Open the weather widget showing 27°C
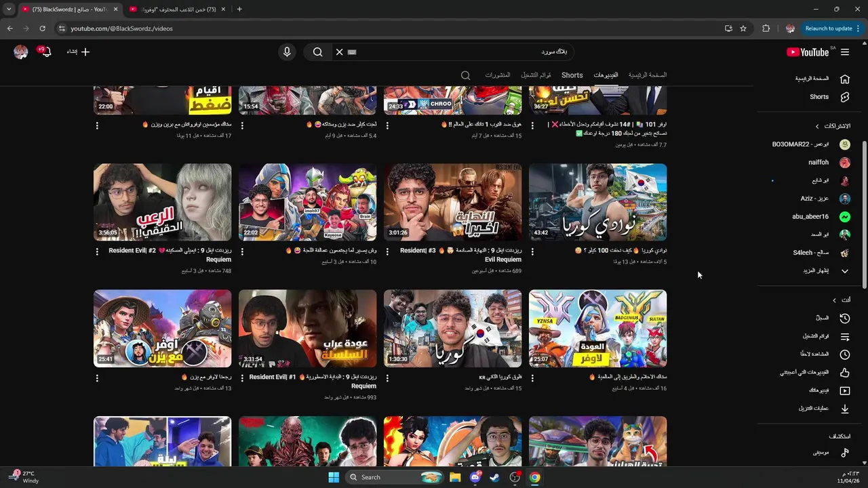Viewport: 868px width, 488px height. (24, 477)
